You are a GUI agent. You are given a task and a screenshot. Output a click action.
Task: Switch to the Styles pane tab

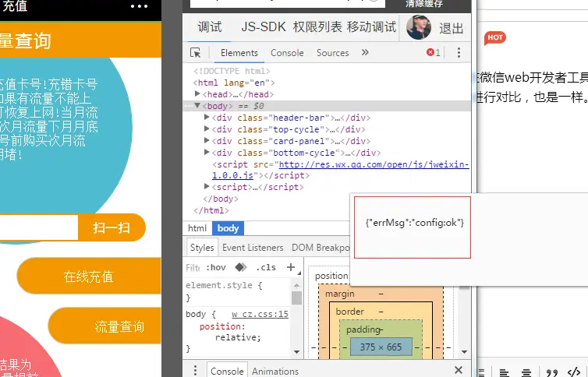pos(202,248)
